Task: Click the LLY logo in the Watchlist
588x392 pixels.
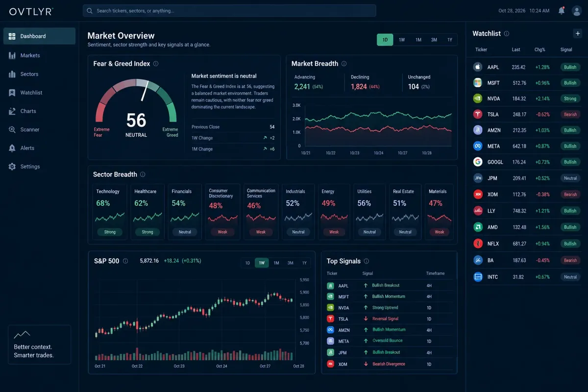Action: (478, 211)
